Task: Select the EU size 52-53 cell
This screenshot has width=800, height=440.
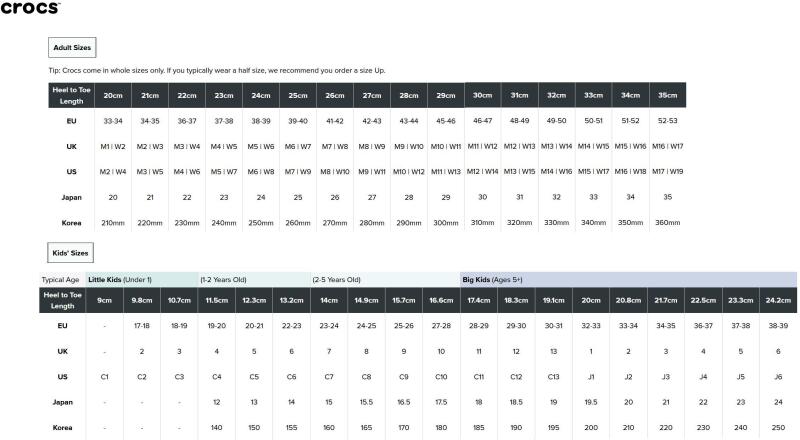Action: (667, 121)
